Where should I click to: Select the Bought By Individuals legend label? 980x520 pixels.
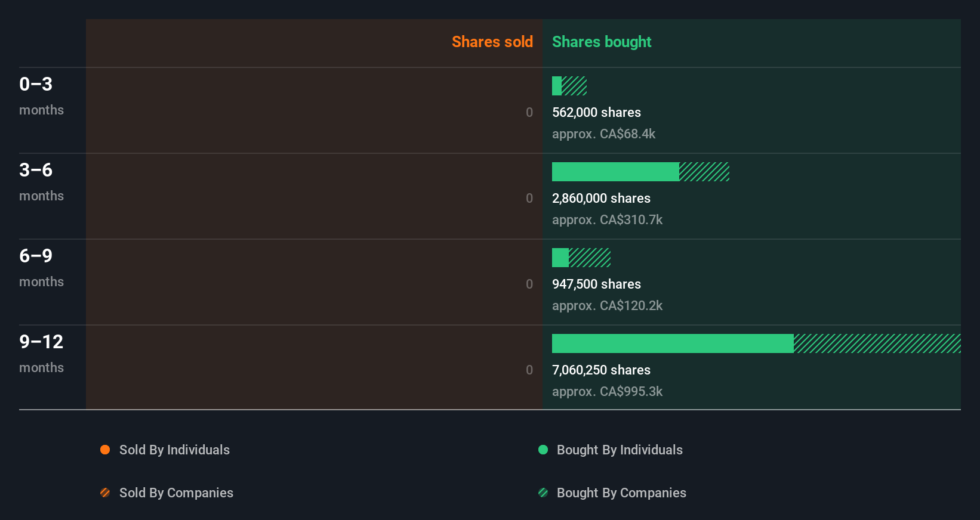click(x=620, y=450)
